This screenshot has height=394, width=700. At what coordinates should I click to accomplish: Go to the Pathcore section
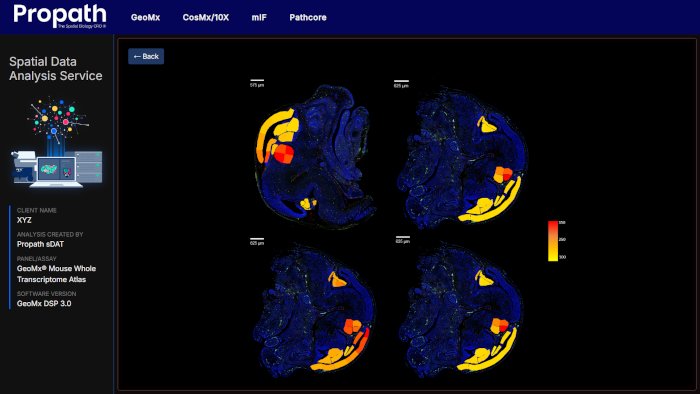pos(308,17)
